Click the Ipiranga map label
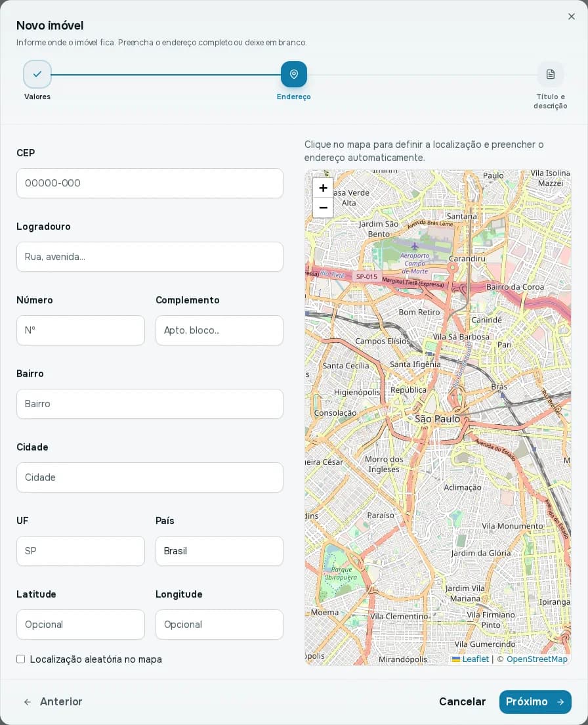Viewport: 588px width, 725px height. (x=555, y=602)
